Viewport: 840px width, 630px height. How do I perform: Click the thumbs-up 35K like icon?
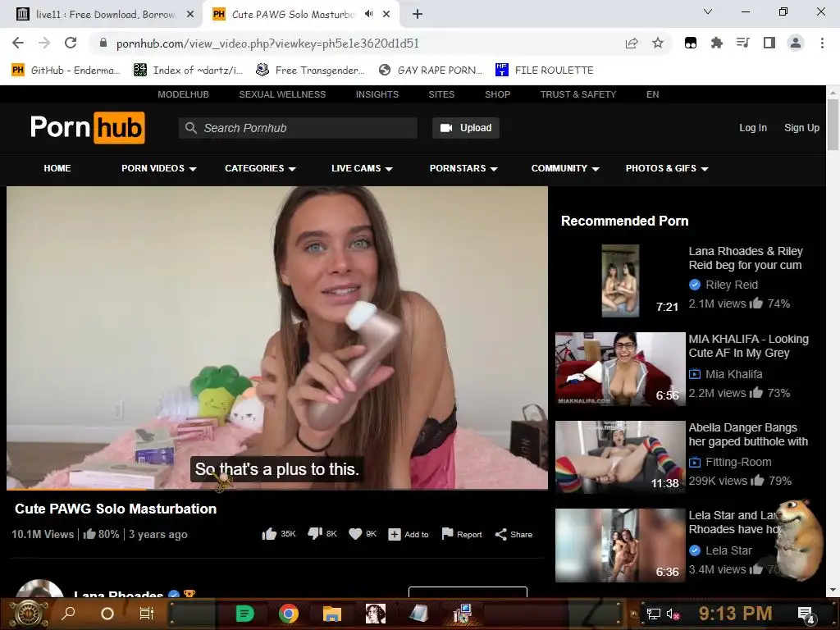coord(269,534)
